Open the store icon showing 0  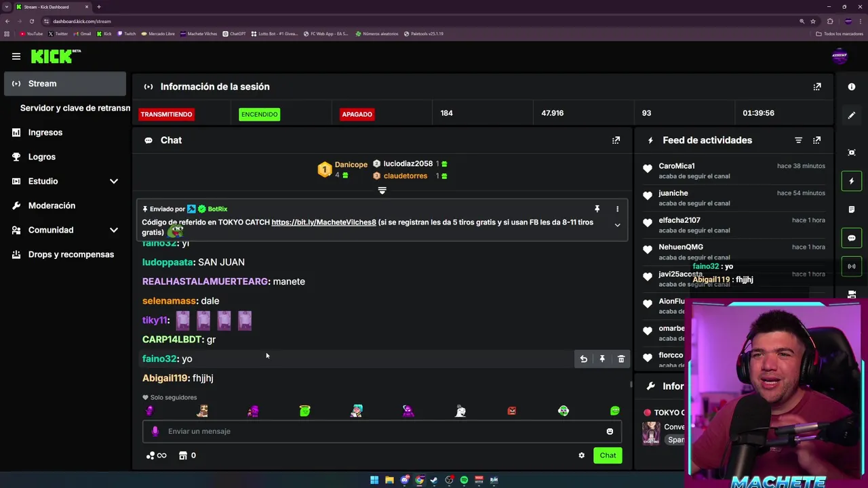pos(187,455)
